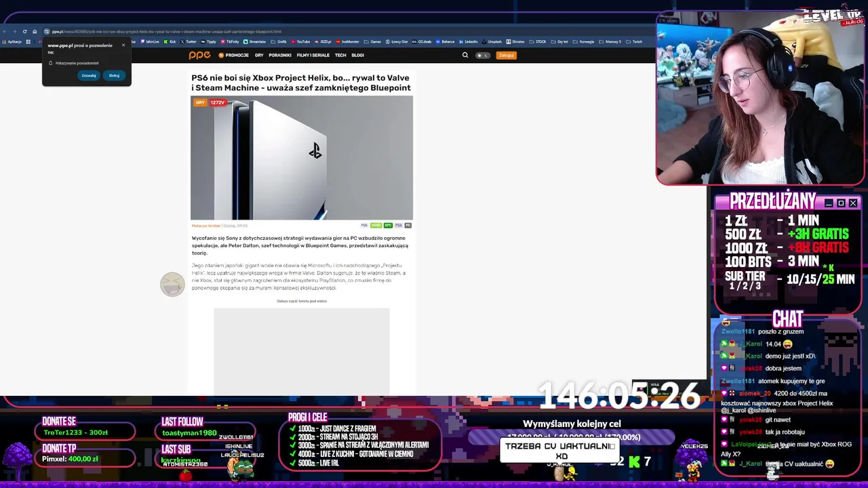Click the "Pimxel: 400,00 zł" donate text

[x=70, y=459]
